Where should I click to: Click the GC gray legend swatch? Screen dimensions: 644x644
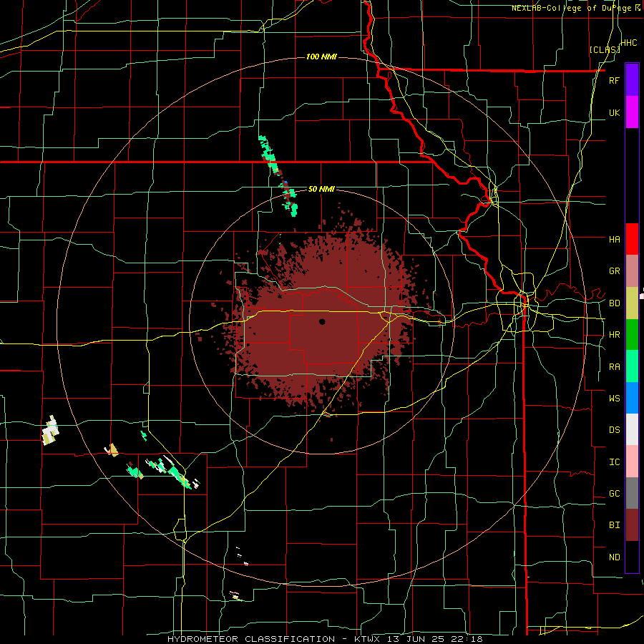(632, 493)
